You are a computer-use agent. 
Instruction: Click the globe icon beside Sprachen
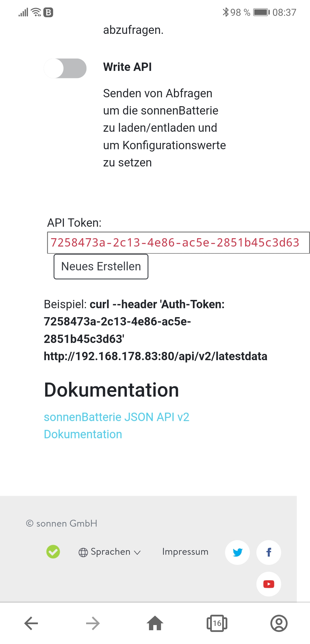point(83,552)
